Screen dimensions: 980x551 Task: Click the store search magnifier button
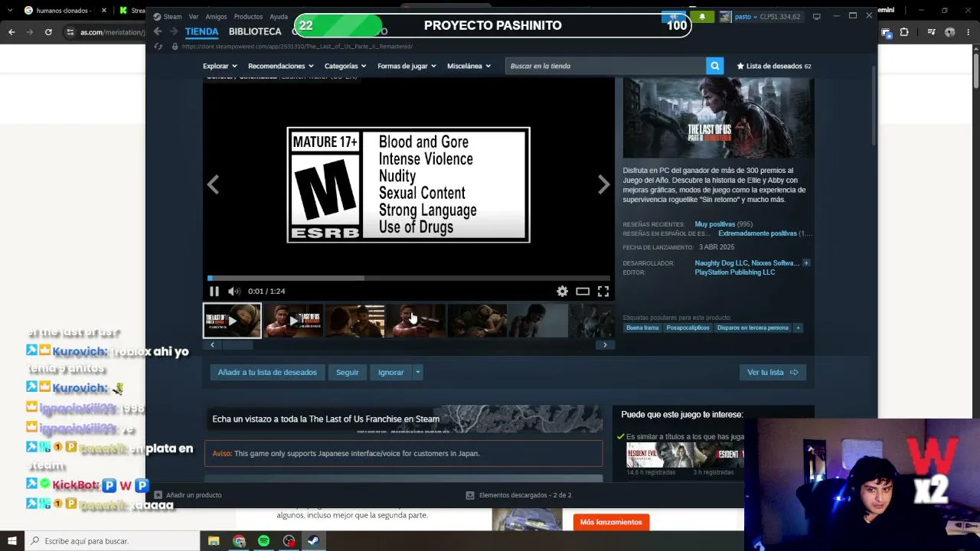715,66
